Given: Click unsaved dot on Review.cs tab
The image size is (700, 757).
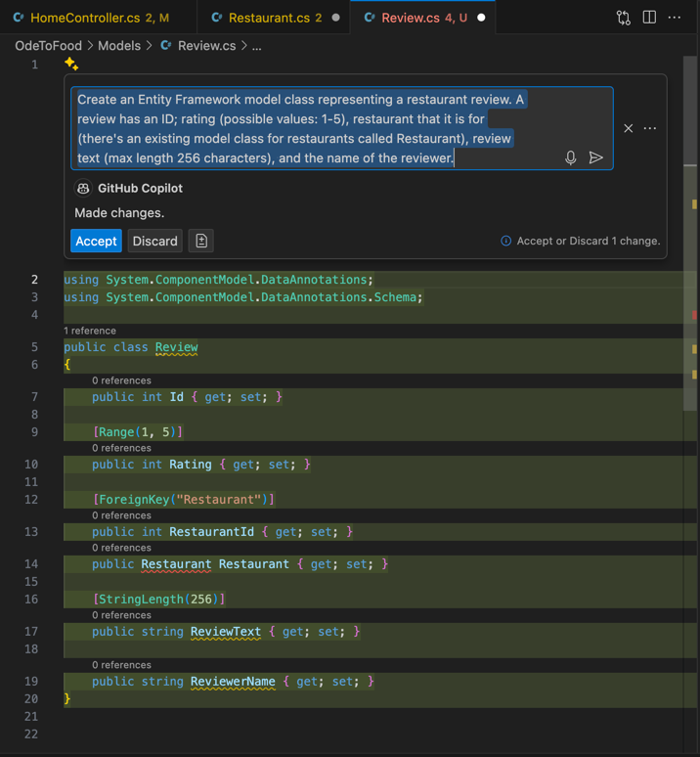Looking at the screenshot, I should click(481, 18).
